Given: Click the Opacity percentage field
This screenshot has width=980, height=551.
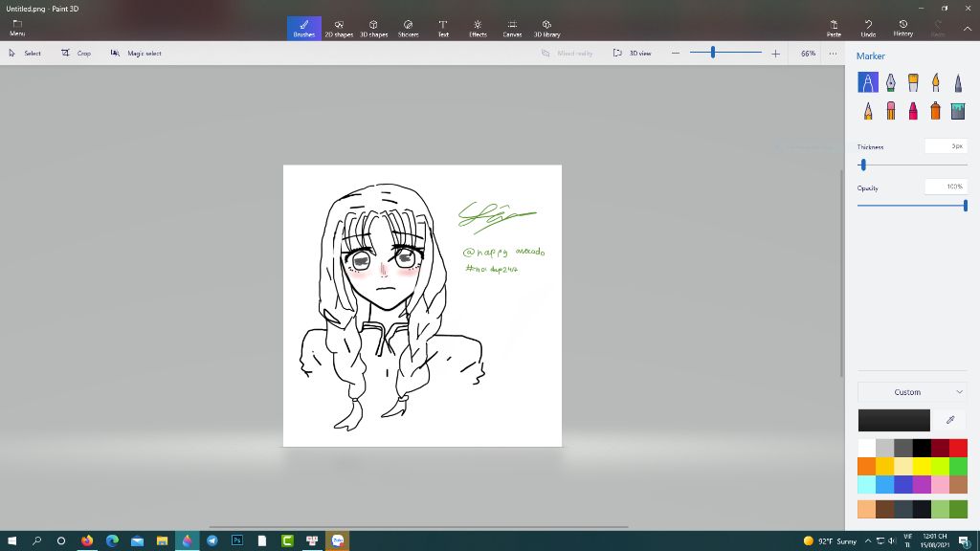Looking at the screenshot, I should pyautogui.click(x=947, y=187).
